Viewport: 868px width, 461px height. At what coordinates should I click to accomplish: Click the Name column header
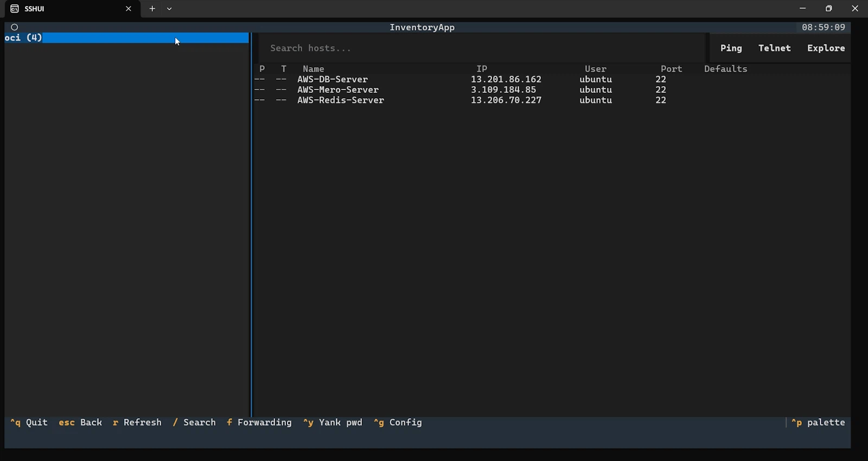coord(314,69)
